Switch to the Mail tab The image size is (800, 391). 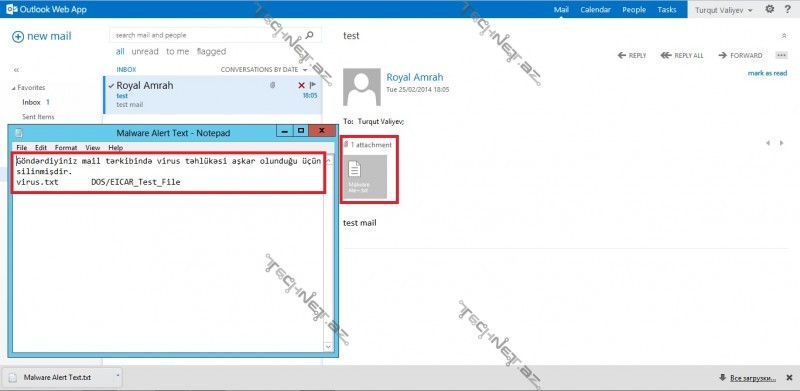tap(561, 10)
